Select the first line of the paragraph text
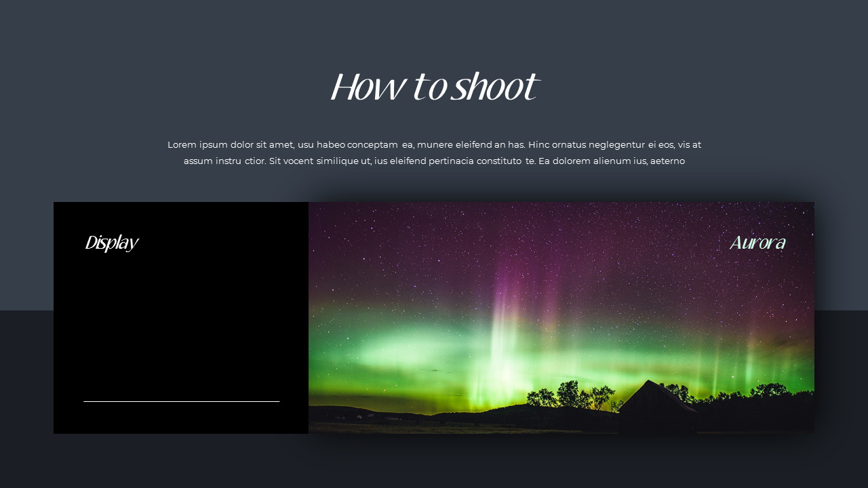 click(434, 144)
